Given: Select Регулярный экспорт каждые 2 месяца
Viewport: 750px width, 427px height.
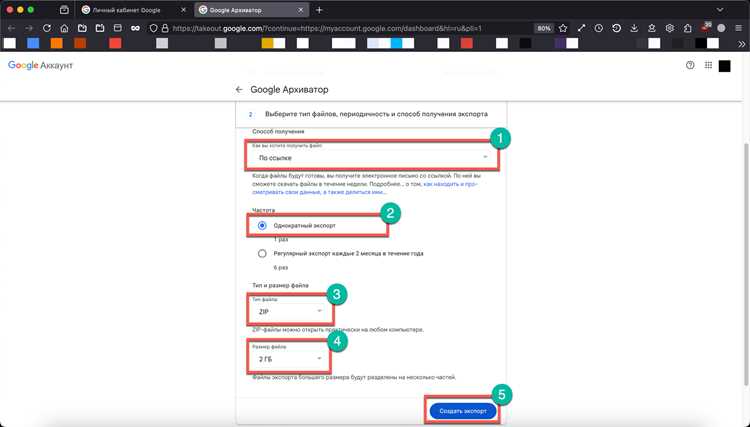Looking at the screenshot, I should coord(262,253).
